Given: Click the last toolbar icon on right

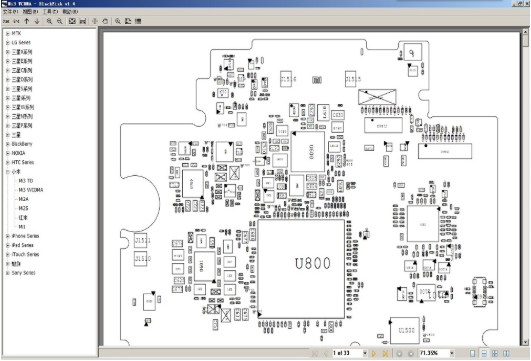Looking at the screenshot, I should [138, 21].
